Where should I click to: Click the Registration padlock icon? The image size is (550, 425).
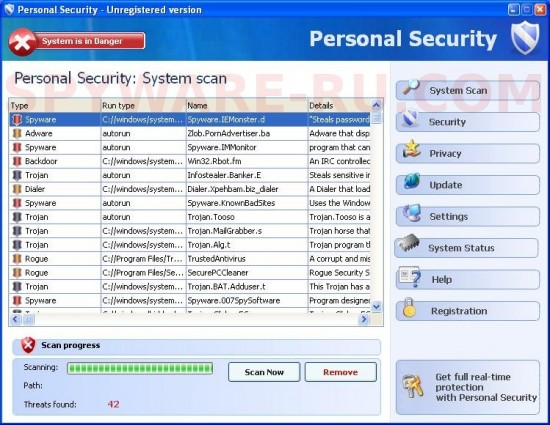tap(409, 308)
